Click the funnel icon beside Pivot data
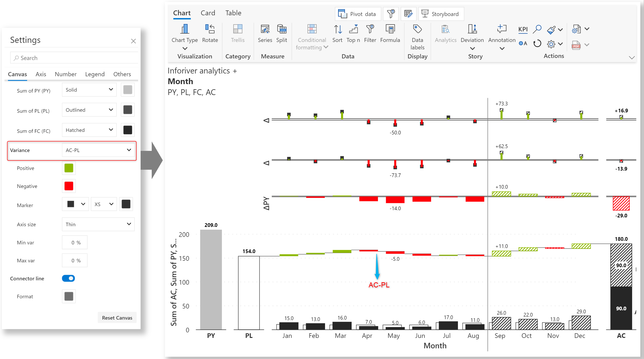Screen dimensions: 644x359 coord(391,14)
